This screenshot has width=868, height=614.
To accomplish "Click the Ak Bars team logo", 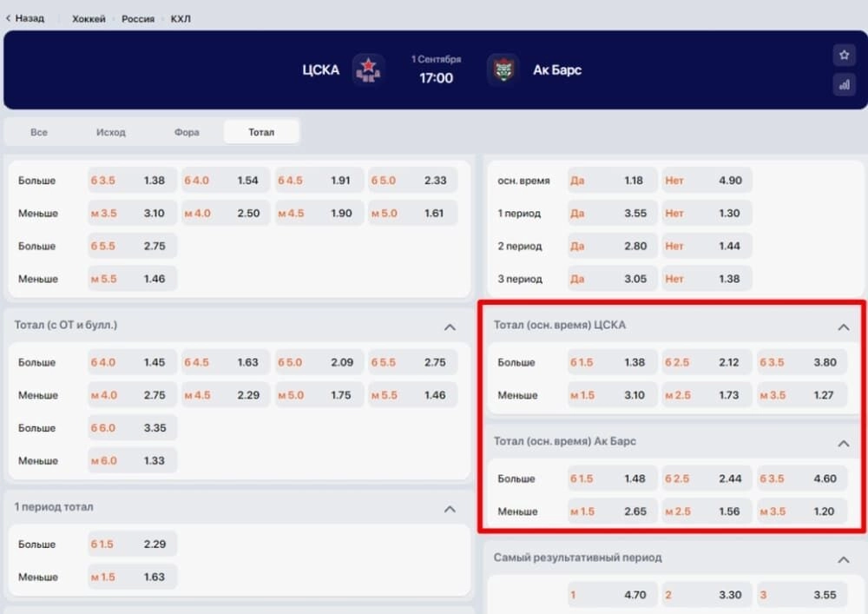I will (503, 70).
